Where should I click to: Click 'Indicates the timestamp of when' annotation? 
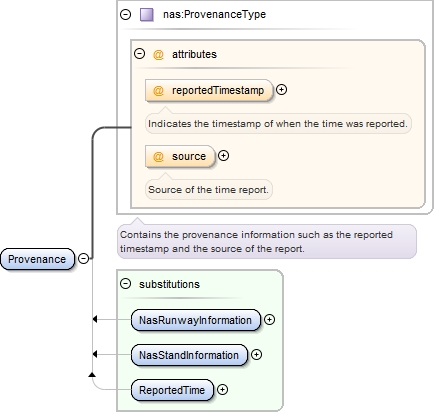278,124
